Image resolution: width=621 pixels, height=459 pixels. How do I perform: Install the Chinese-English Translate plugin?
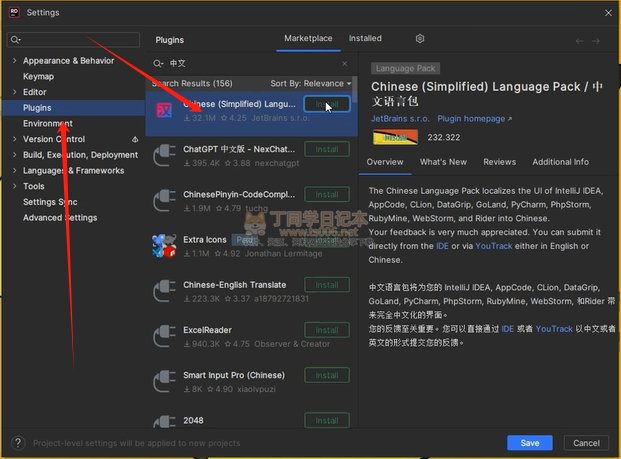(x=326, y=285)
